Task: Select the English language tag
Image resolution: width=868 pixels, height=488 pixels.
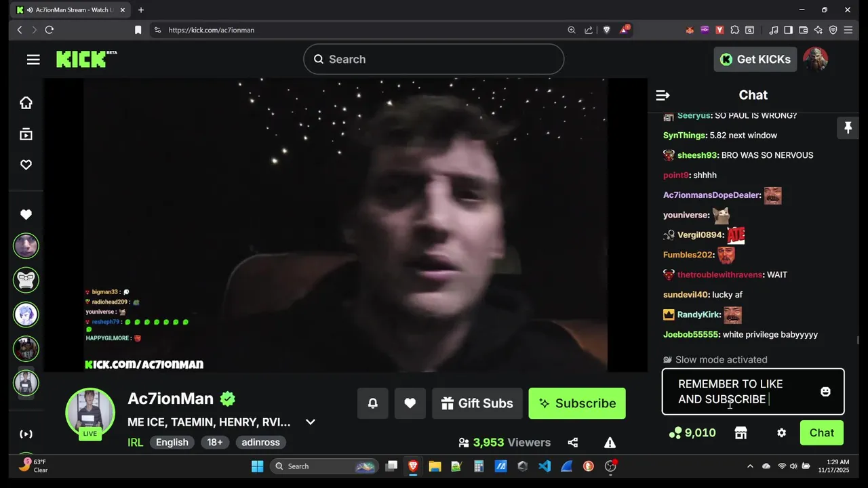Action: [x=172, y=443]
